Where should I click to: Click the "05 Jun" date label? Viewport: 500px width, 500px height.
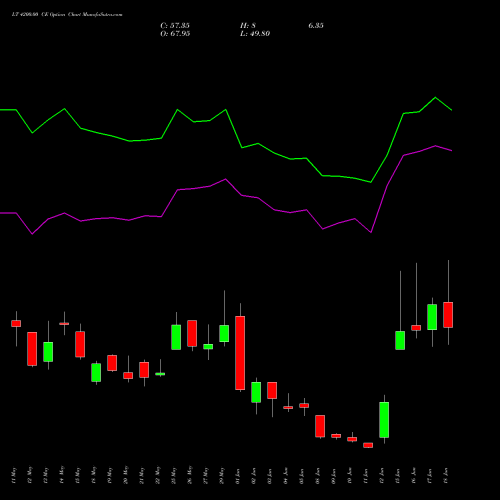coord(302,476)
